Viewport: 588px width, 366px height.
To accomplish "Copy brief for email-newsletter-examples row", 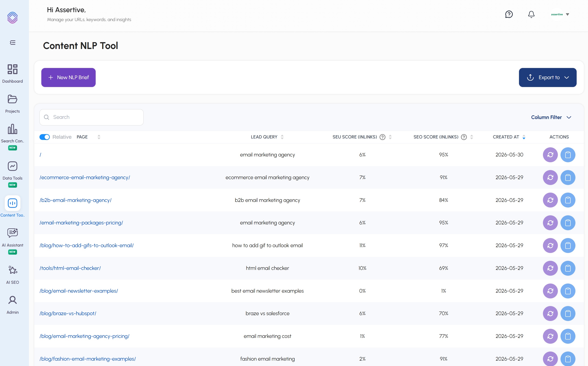I will pyautogui.click(x=568, y=291).
